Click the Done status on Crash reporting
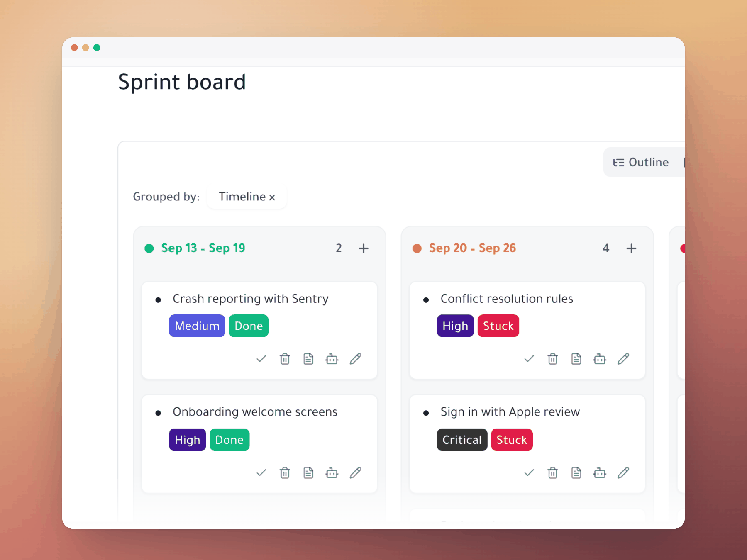This screenshot has width=747, height=560. (x=249, y=326)
